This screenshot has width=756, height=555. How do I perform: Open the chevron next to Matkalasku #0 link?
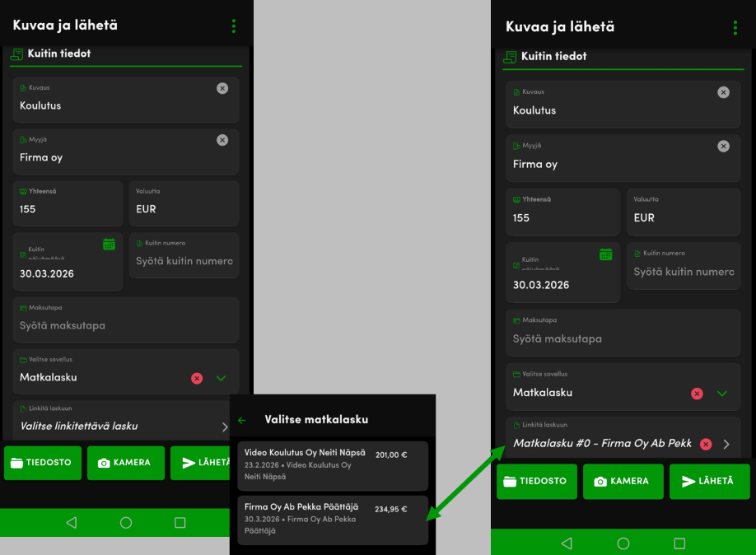point(726,444)
